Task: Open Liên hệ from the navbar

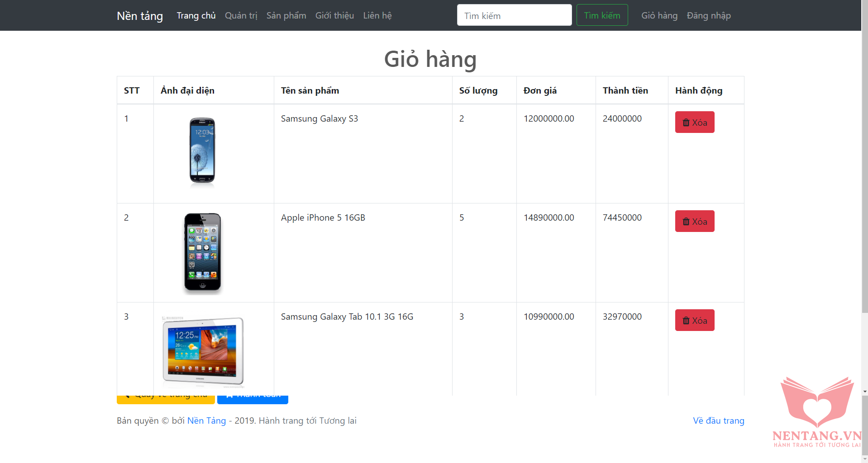Action: tap(377, 16)
